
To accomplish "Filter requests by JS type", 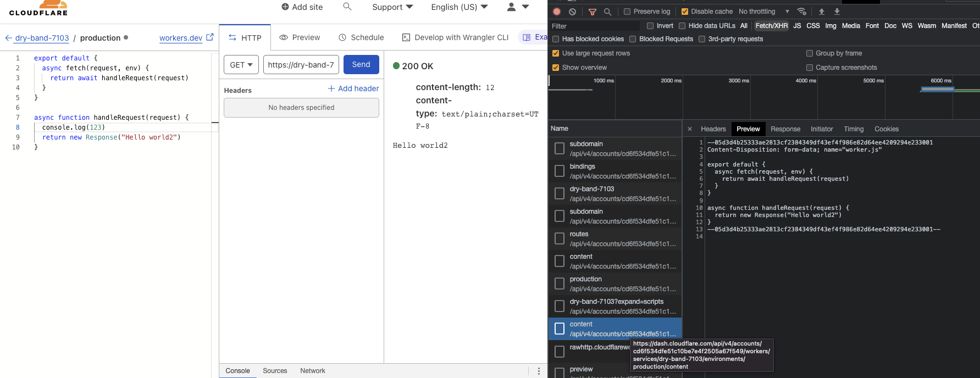I will tap(797, 26).
